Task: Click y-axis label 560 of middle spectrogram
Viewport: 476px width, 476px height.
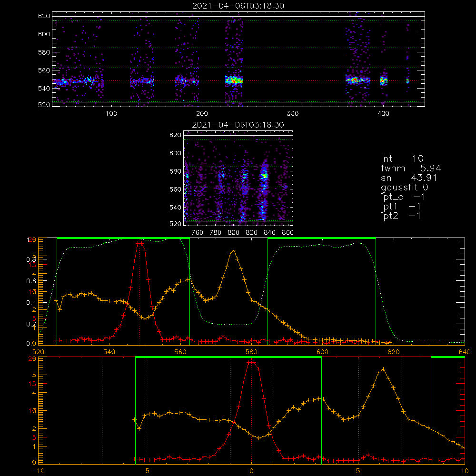Action: coord(176,189)
